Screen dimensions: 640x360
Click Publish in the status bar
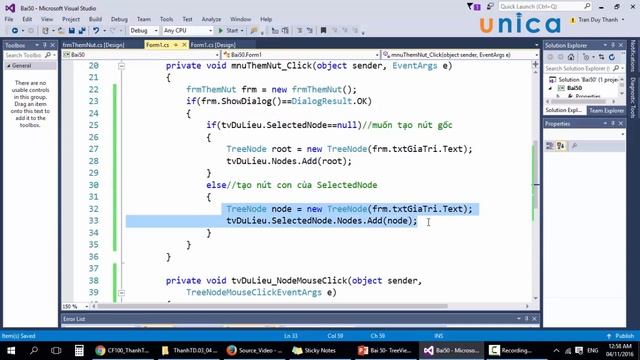click(620, 336)
